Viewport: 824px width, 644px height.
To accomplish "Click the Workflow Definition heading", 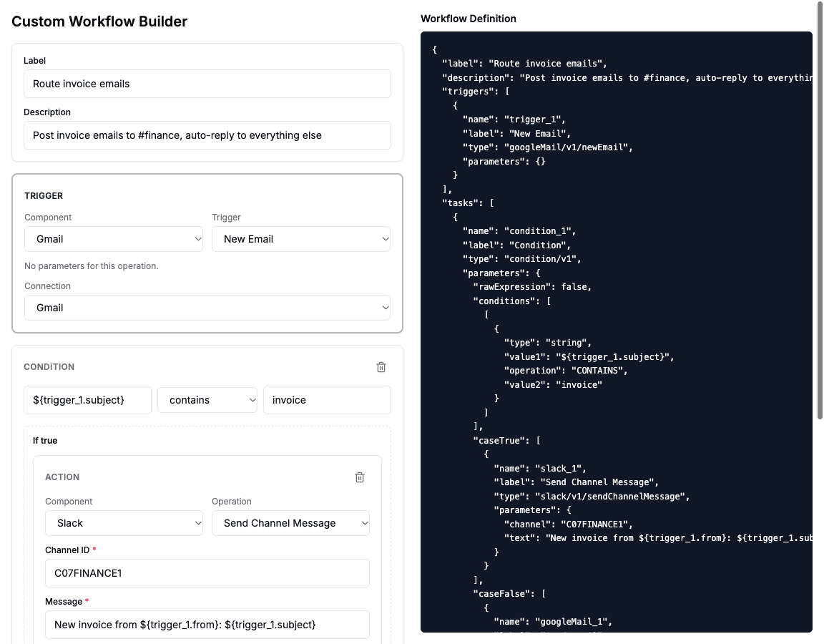I will click(x=469, y=19).
